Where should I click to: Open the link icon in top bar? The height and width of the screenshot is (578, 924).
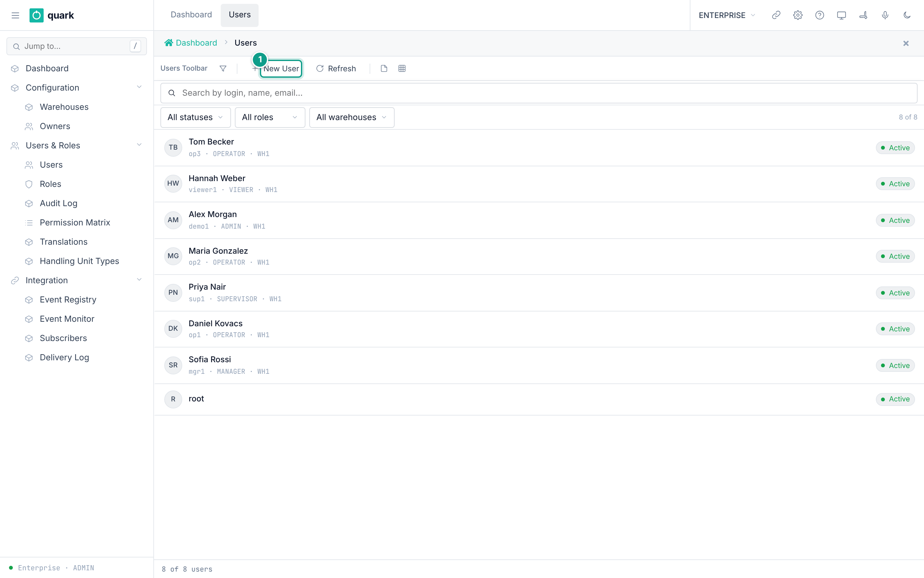click(x=776, y=15)
